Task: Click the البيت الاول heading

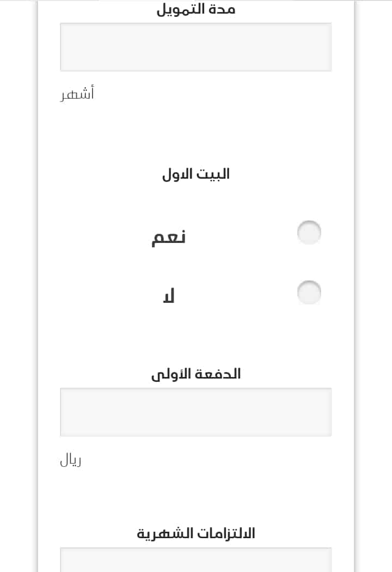Action: (196, 174)
